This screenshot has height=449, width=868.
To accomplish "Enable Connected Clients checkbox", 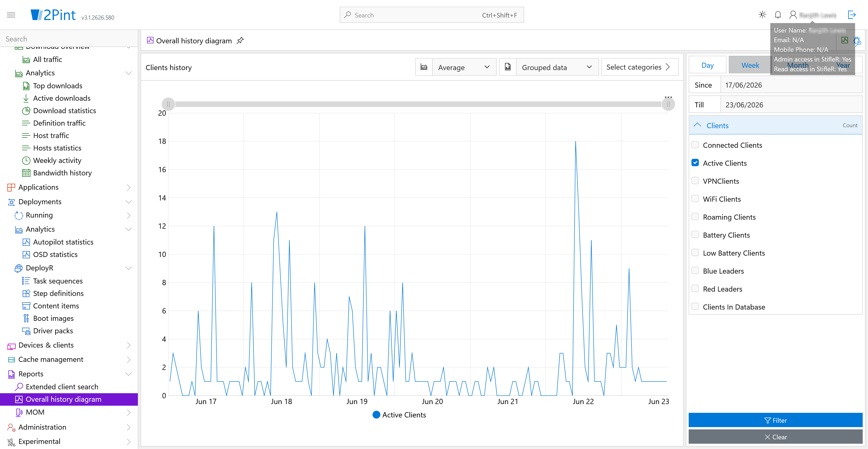I will tap(695, 145).
